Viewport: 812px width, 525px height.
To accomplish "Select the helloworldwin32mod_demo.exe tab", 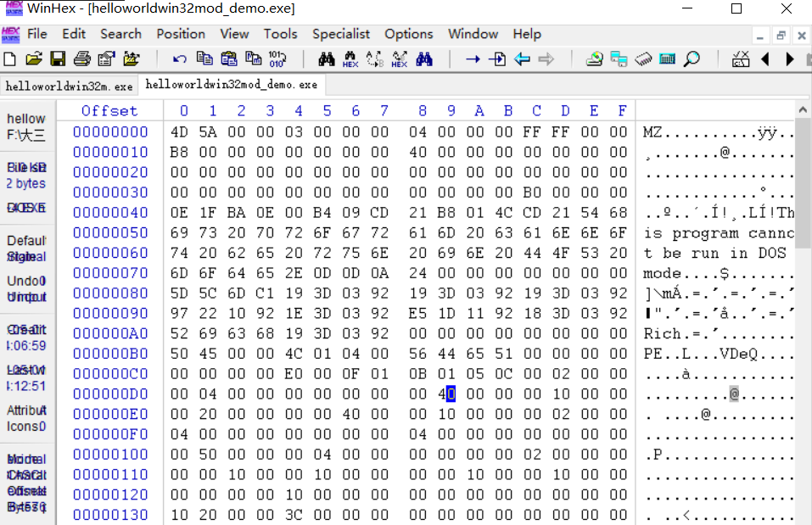I will coord(232,85).
